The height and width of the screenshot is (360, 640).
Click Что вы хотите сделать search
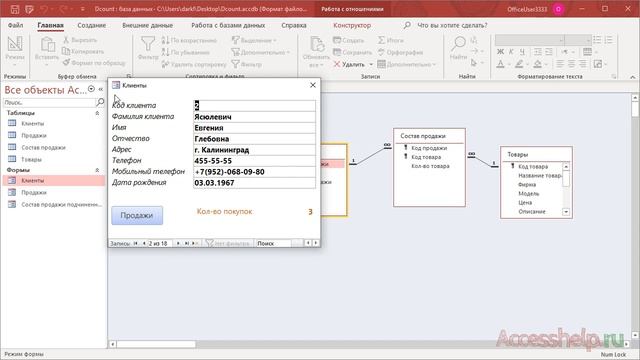(452, 25)
